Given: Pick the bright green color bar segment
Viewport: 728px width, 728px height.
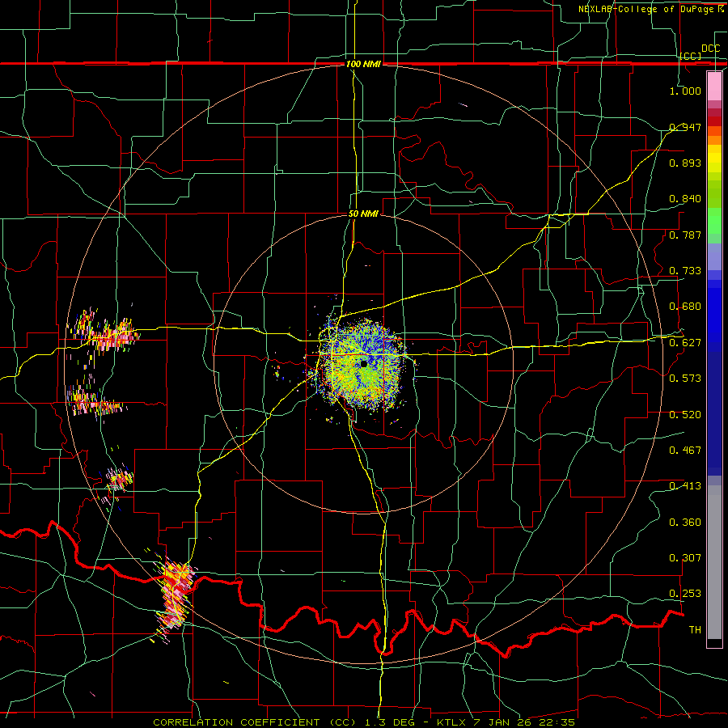Looking at the screenshot, I should pos(714,221).
